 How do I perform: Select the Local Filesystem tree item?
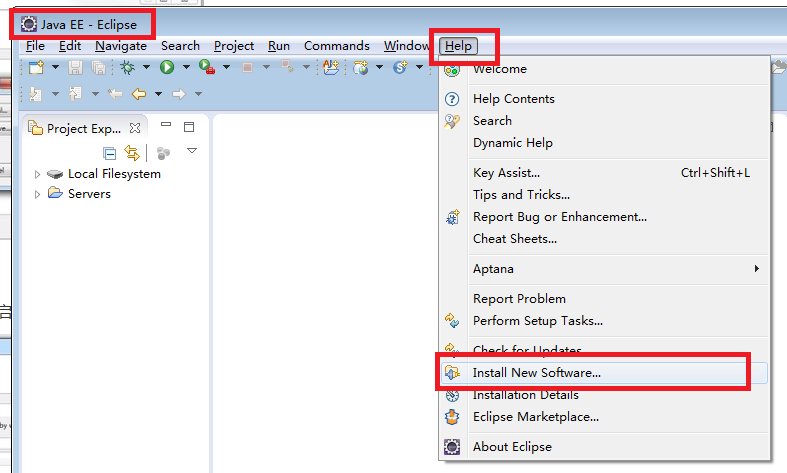tap(114, 174)
